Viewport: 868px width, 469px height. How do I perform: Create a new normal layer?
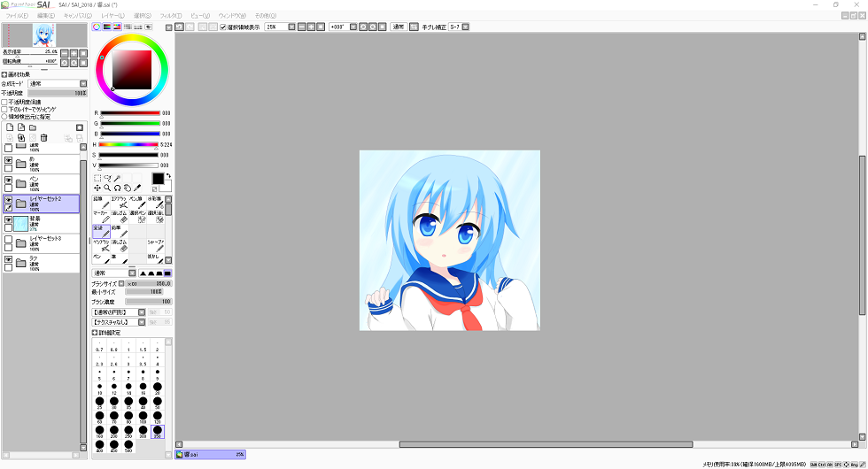tap(10, 127)
